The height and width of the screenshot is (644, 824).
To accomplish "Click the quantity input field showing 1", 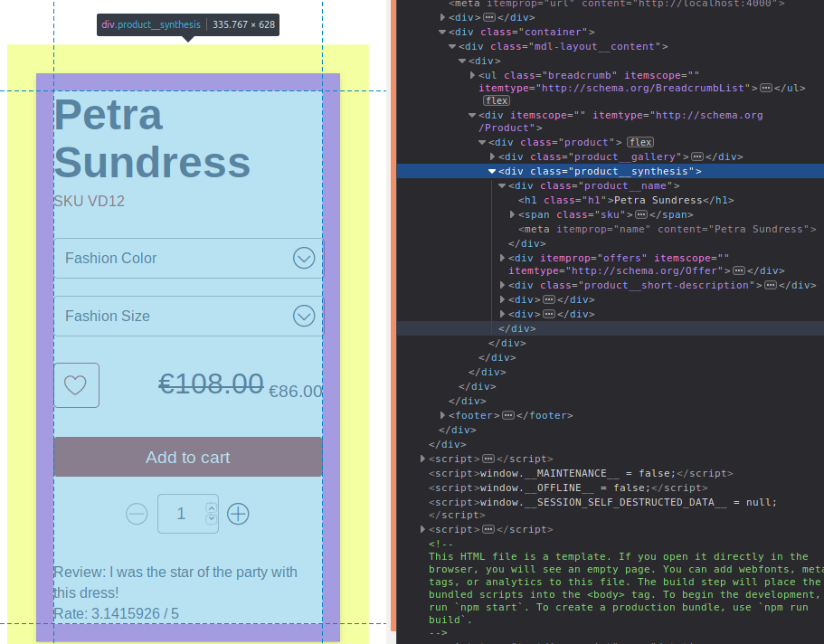I will point(188,514).
